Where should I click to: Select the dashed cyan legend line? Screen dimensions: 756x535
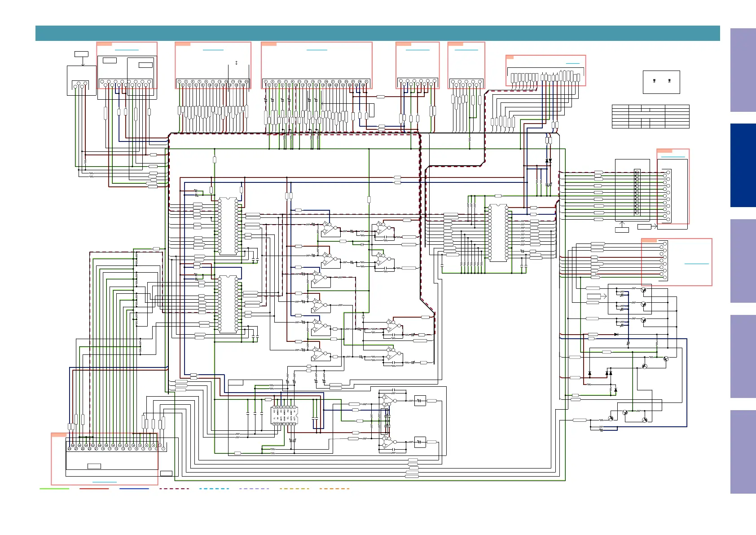coord(214,488)
